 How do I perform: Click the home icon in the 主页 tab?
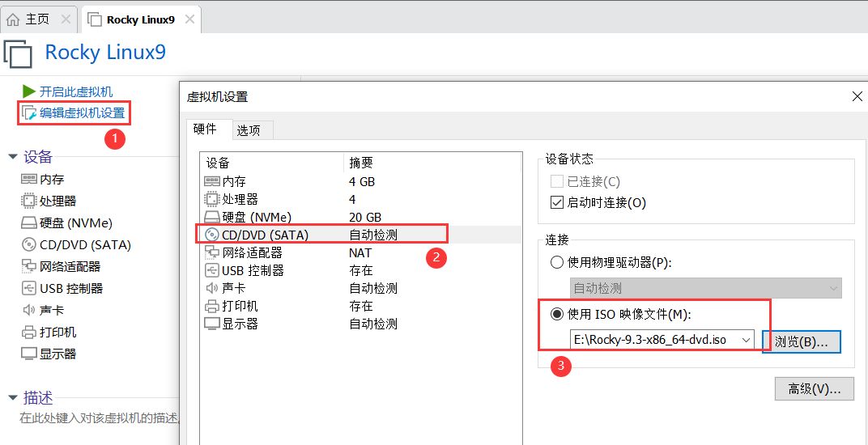pos(13,20)
